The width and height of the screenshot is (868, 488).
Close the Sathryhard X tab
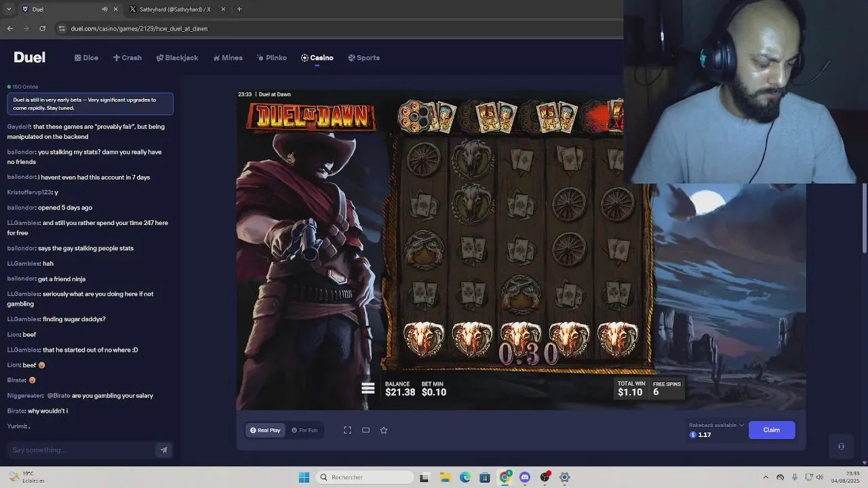pyautogui.click(x=223, y=9)
